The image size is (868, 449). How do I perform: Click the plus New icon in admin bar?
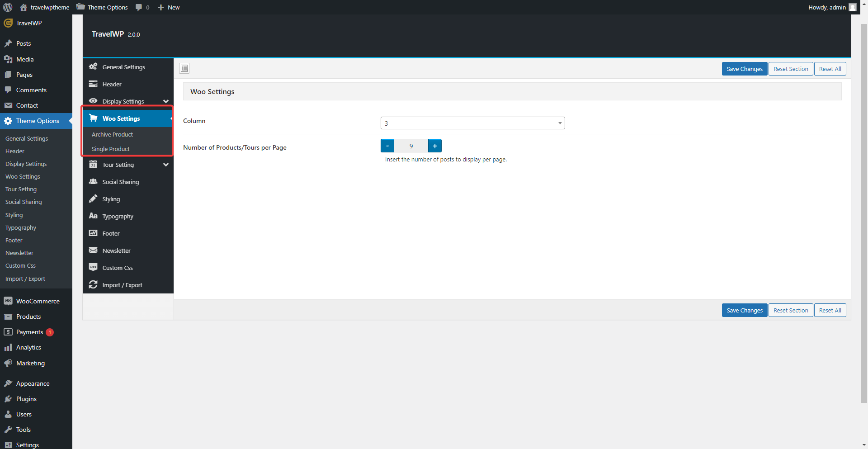160,7
